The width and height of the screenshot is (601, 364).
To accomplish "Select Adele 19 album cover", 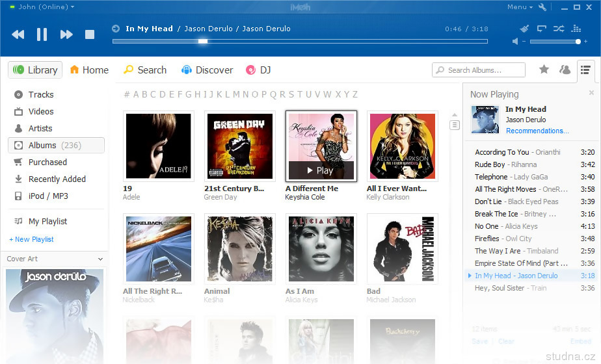I will [159, 146].
